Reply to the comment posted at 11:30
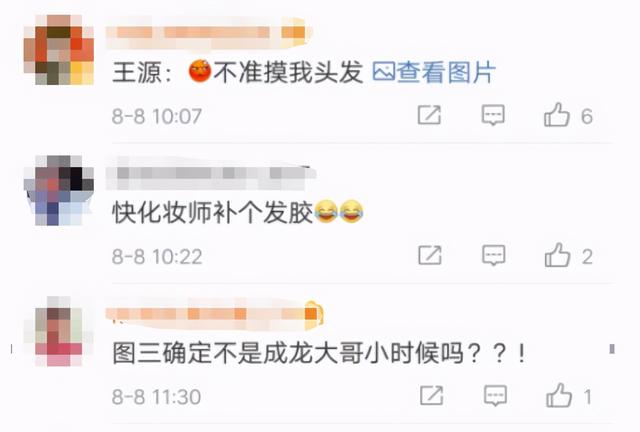 496,396
